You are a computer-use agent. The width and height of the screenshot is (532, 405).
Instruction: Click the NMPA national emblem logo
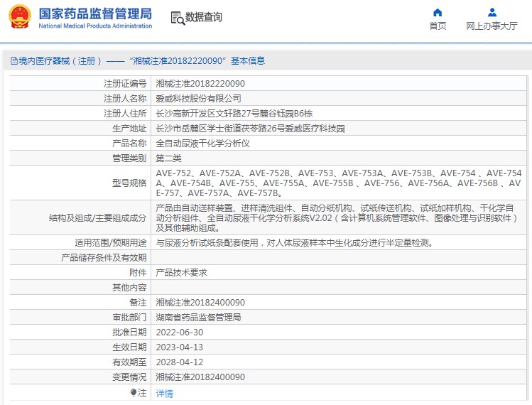[19, 17]
